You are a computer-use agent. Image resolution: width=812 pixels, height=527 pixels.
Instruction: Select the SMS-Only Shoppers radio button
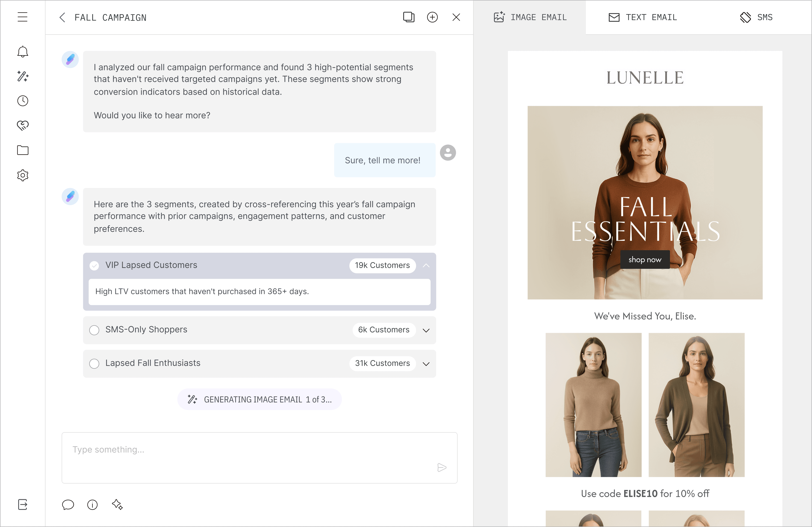click(94, 330)
